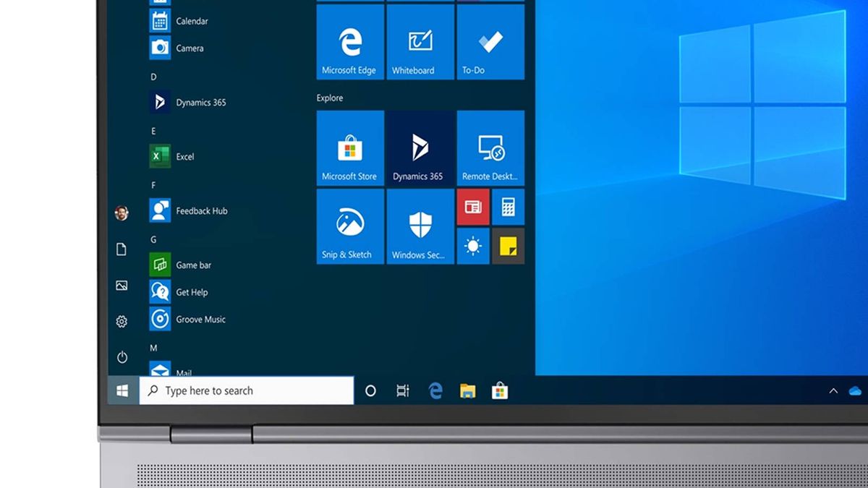Viewport: 868px width, 488px height.
Task: Open Pictures from Start sidebar
Action: 122,286
